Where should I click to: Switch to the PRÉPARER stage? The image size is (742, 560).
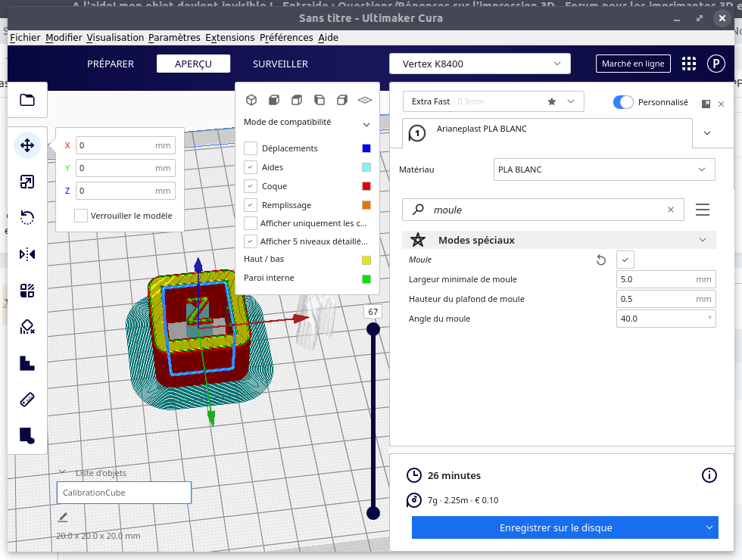tap(111, 64)
